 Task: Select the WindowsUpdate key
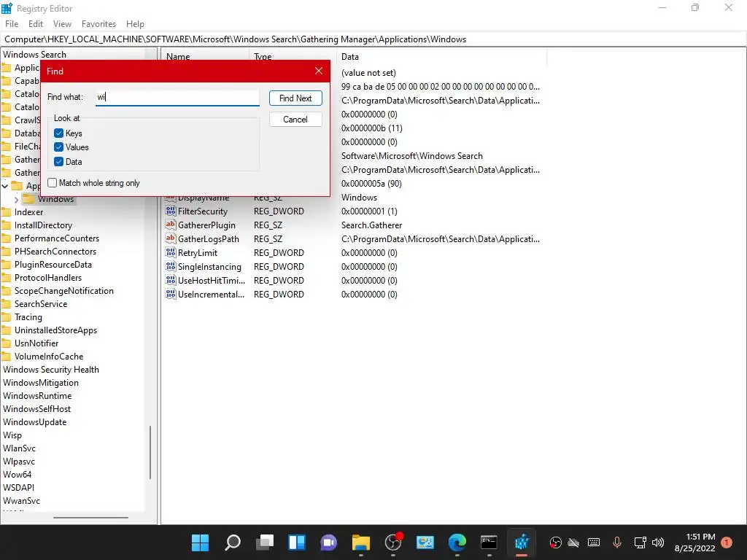click(x=35, y=422)
